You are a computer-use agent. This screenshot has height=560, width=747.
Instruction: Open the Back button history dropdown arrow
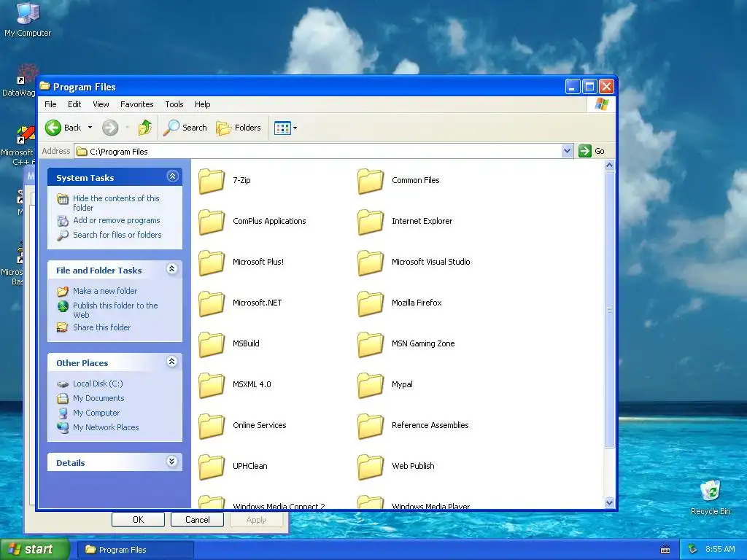point(90,128)
